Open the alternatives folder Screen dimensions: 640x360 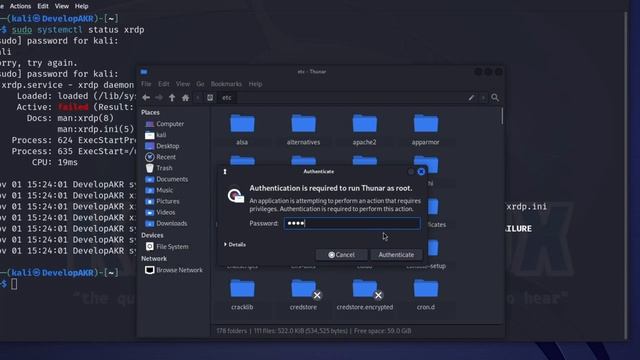(303, 130)
